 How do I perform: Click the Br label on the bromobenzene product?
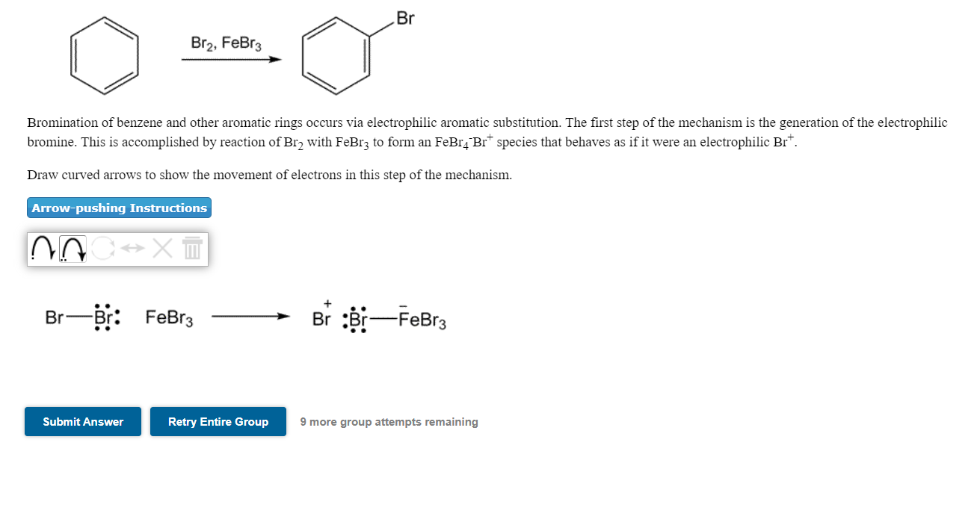pyautogui.click(x=404, y=19)
